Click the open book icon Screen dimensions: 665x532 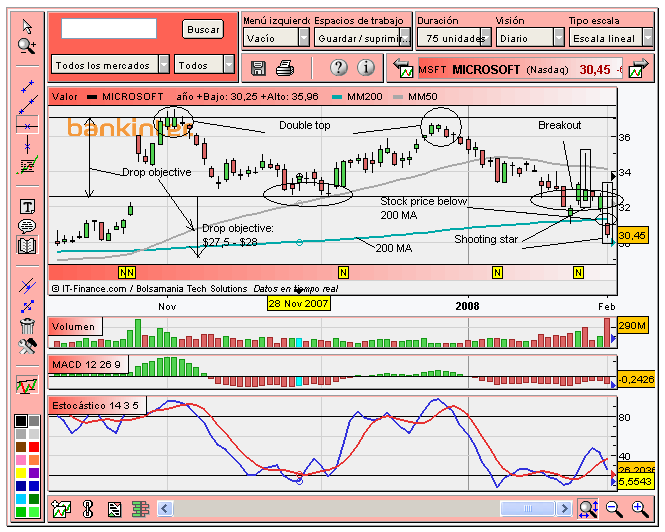27,246
